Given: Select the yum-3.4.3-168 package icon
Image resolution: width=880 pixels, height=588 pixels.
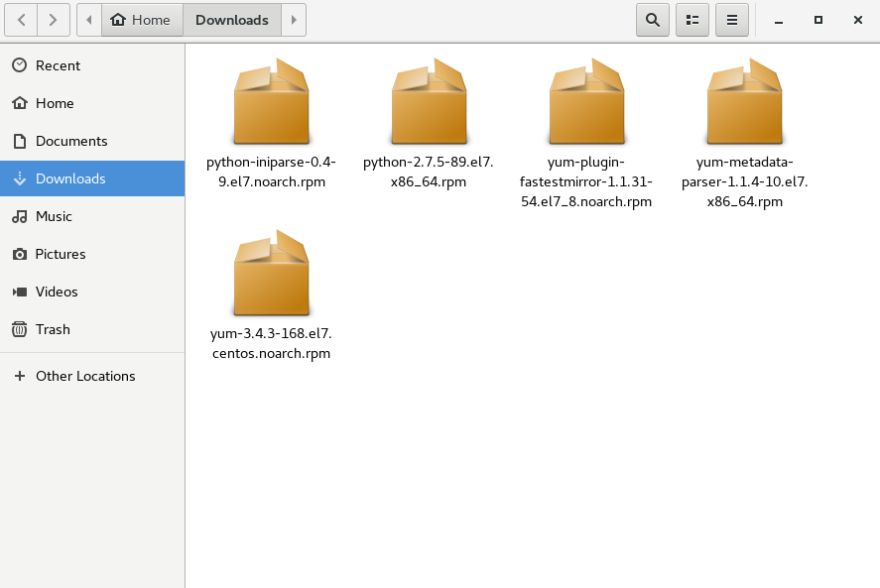Looking at the screenshot, I should click(x=271, y=273).
